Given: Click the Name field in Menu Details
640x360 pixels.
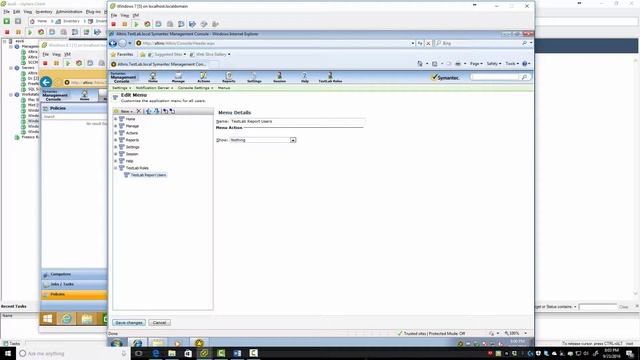Looking at the screenshot, I should click(x=297, y=121).
